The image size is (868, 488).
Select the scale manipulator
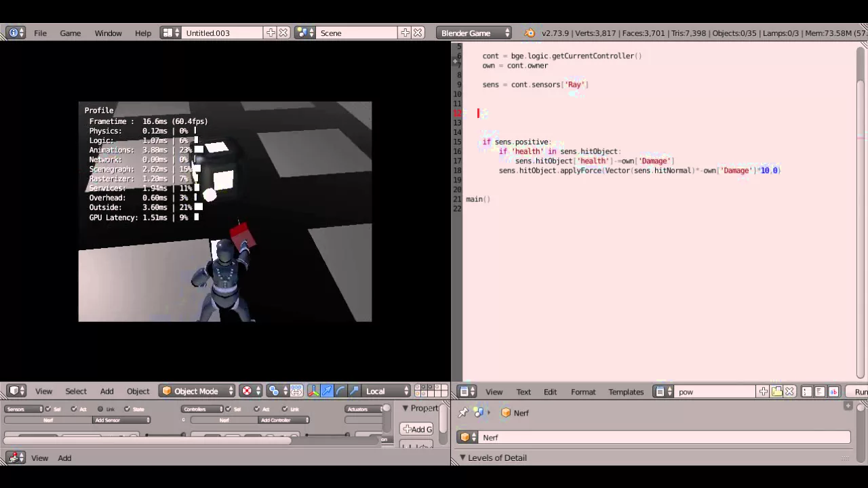coord(354,391)
